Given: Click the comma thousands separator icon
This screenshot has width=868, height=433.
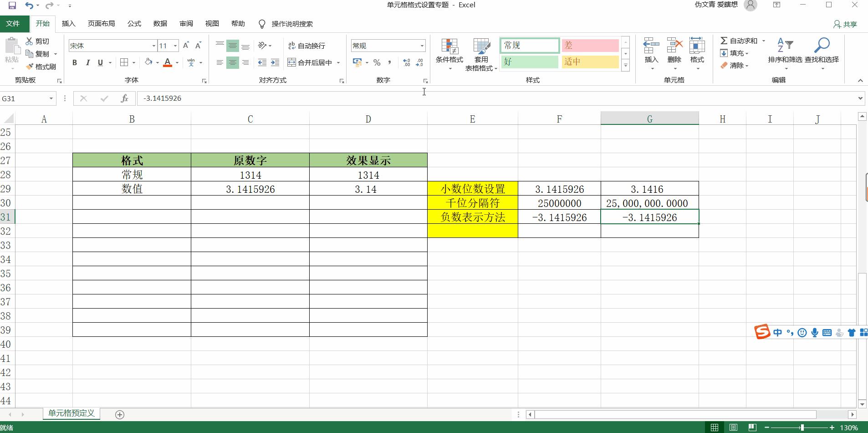Looking at the screenshot, I should [390, 62].
